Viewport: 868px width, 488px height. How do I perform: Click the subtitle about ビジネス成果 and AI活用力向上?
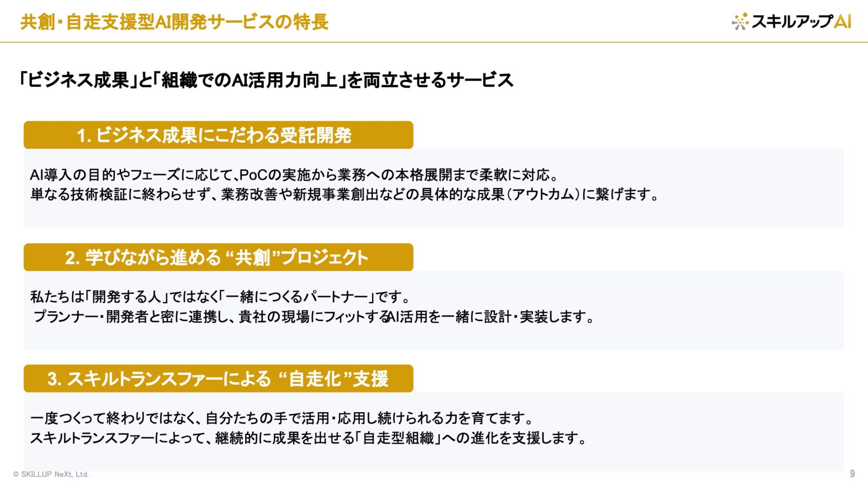[266, 80]
